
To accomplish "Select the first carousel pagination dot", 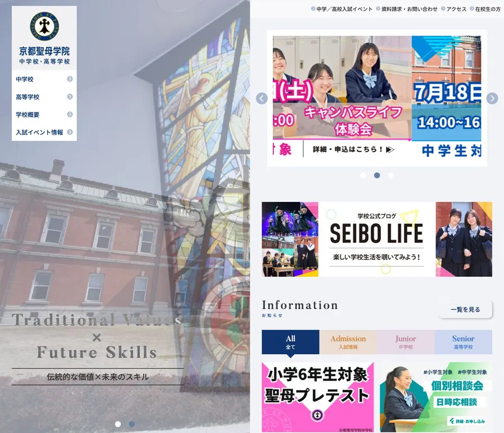I will coord(363,175).
